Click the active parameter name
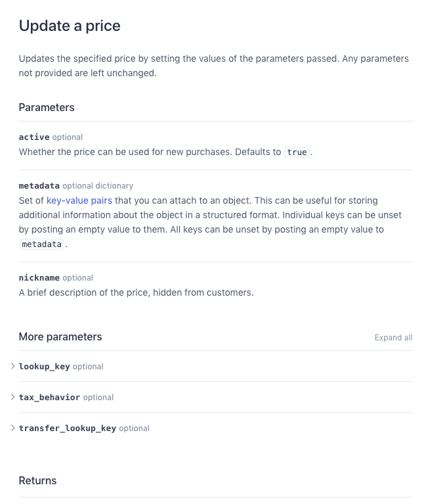The height and width of the screenshot is (504, 447). click(34, 137)
